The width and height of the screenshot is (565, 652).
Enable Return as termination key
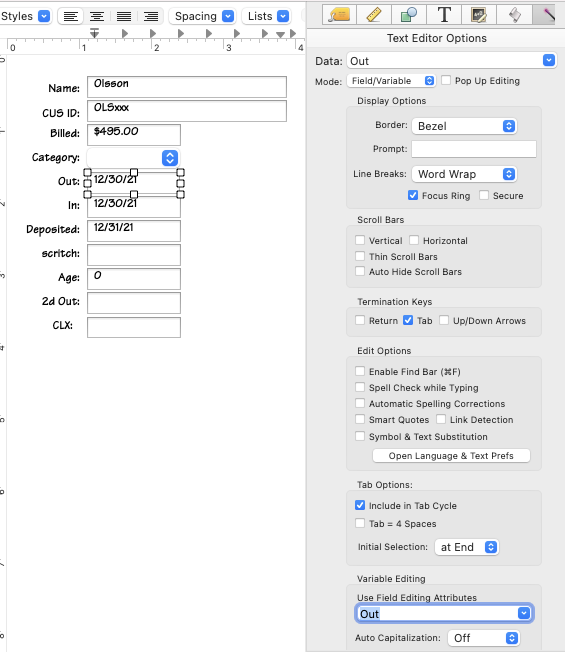(360, 320)
